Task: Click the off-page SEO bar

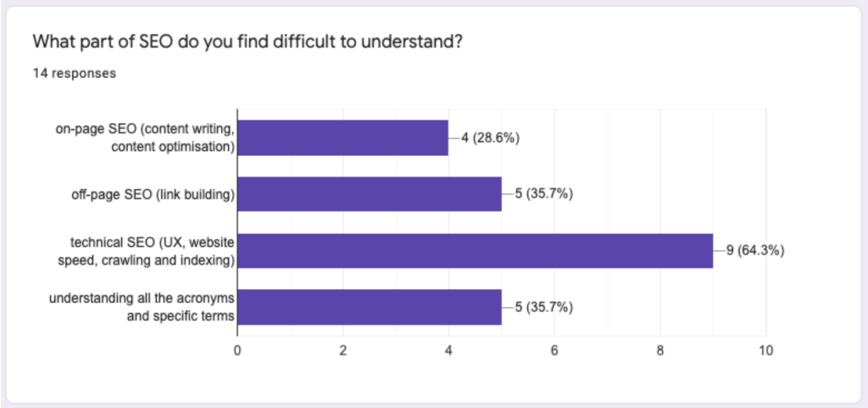Action: pos(369,193)
